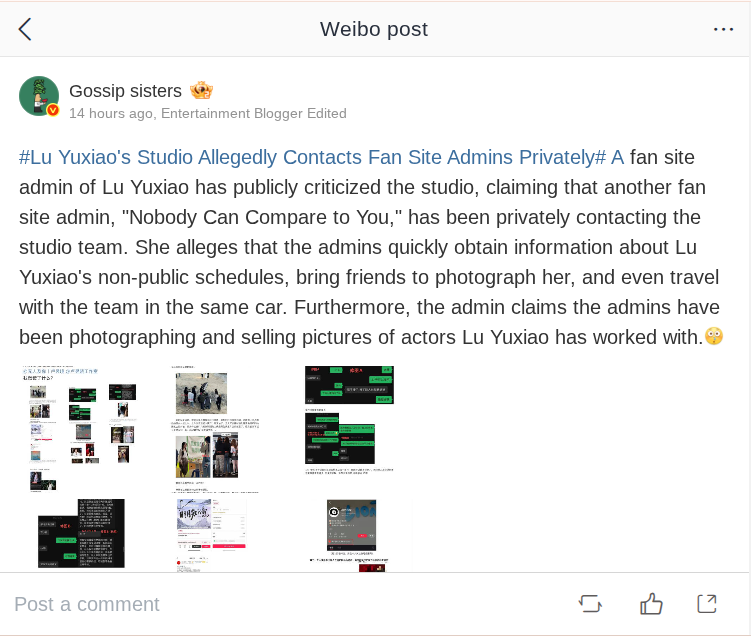Open the first image thumbnail in the post
The width and height of the screenshot is (751, 636).
(80, 428)
